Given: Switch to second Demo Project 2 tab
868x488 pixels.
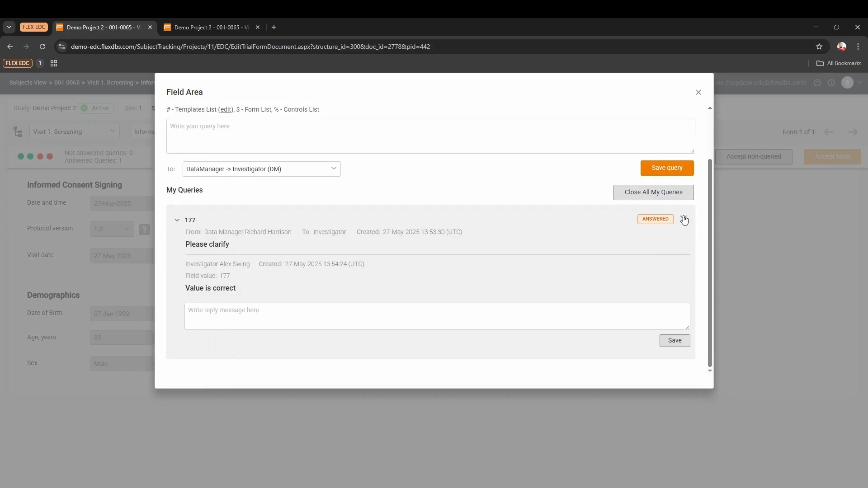Looking at the screenshot, I should click(211, 28).
